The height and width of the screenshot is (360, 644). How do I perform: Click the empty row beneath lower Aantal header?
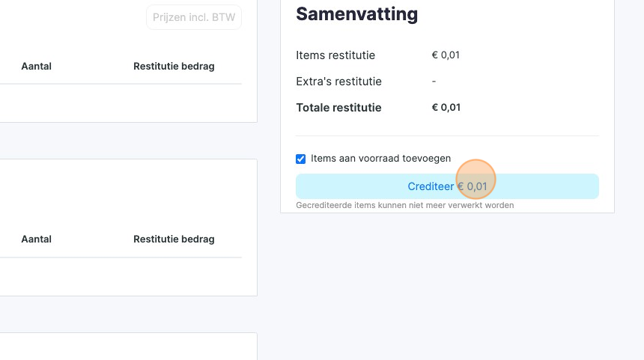(120, 277)
